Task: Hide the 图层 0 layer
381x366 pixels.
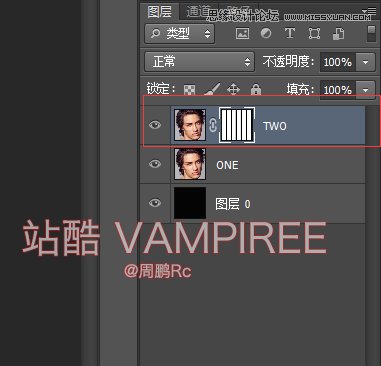Action: coord(155,203)
